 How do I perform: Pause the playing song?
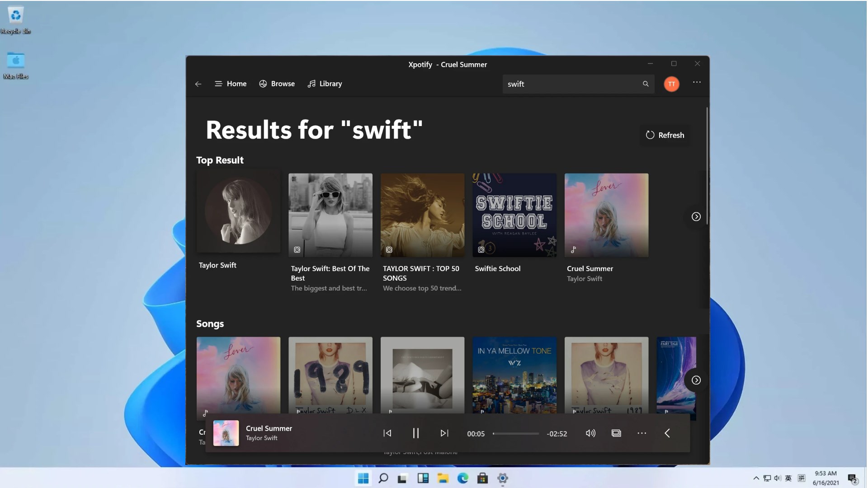coord(416,433)
